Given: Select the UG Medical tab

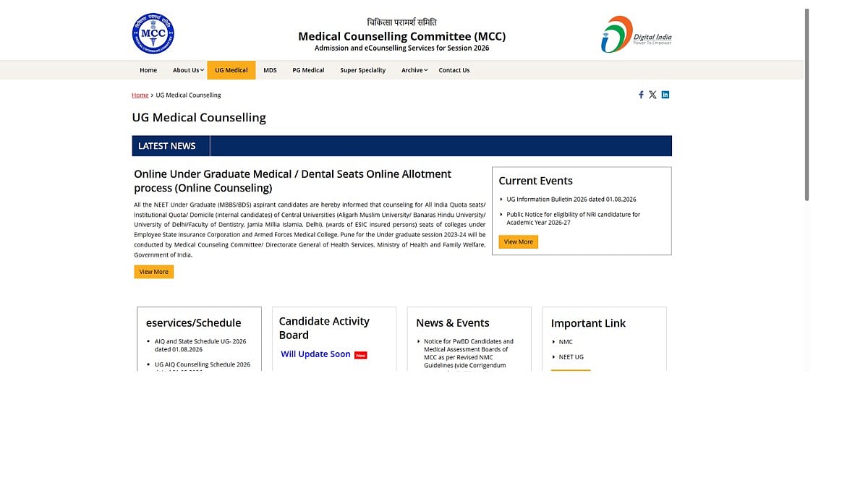Looking at the screenshot, I should click(x=231, y=70).
